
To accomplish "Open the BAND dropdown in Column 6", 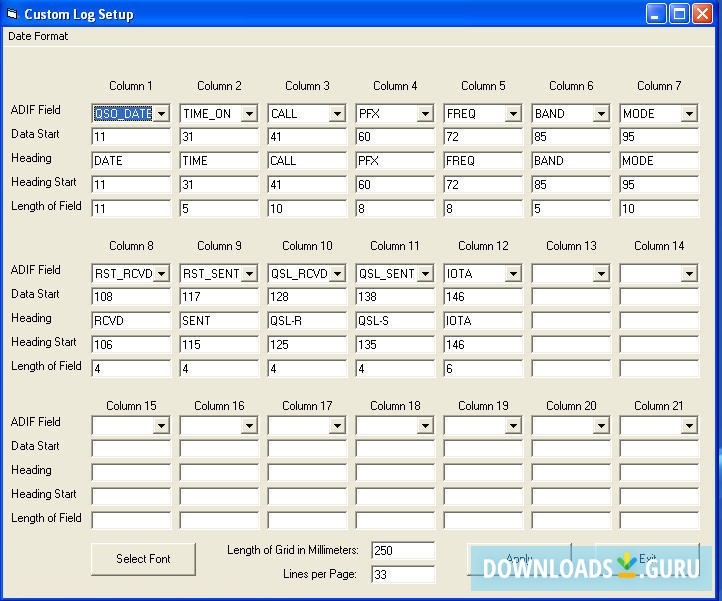I will (x=601, y=113).
